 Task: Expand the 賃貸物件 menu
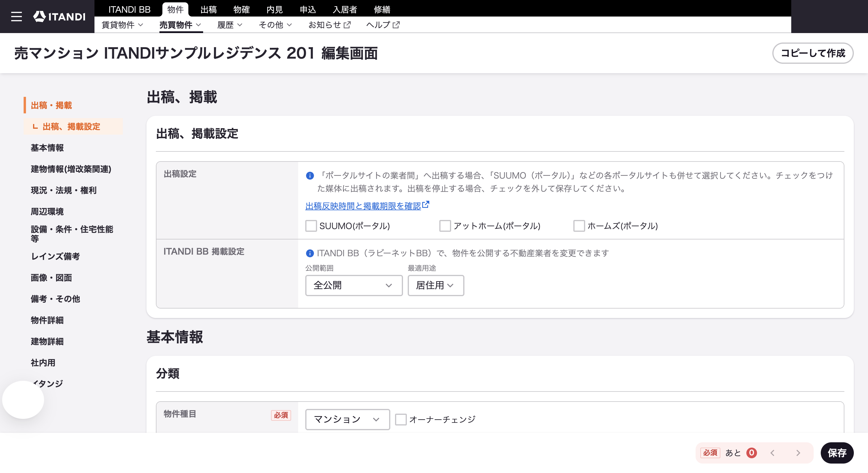coord(122,25)
